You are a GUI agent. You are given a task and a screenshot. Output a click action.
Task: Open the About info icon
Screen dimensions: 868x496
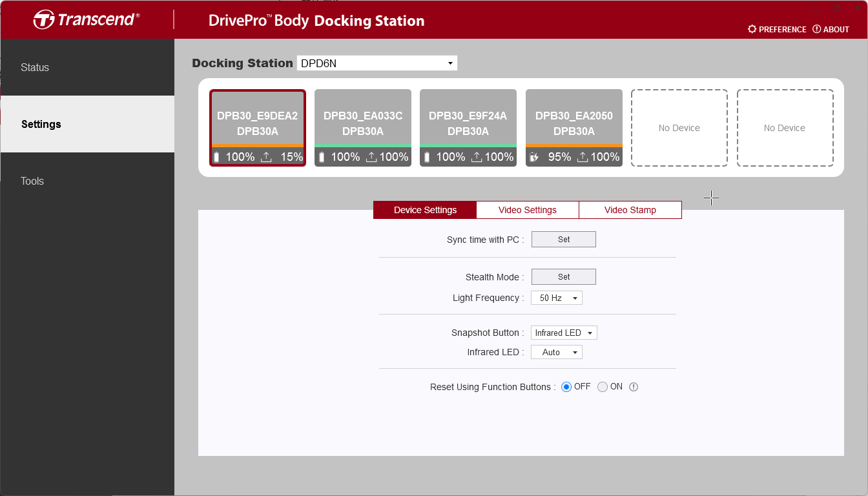pos(816,29)
